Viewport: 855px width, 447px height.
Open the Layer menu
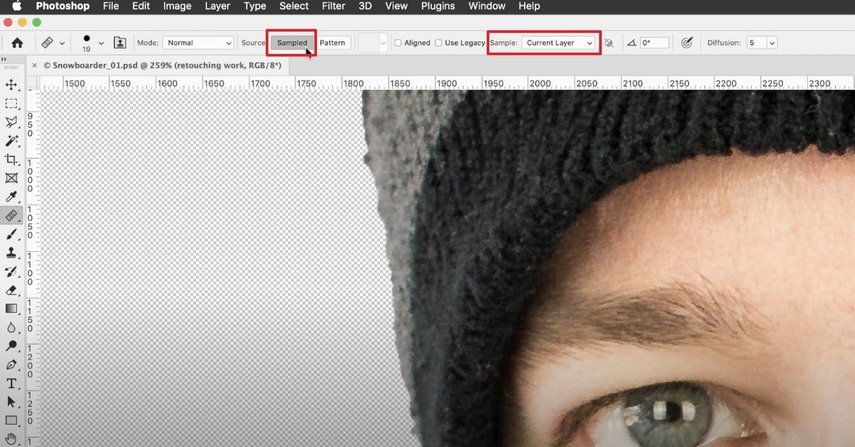(217, 6)
